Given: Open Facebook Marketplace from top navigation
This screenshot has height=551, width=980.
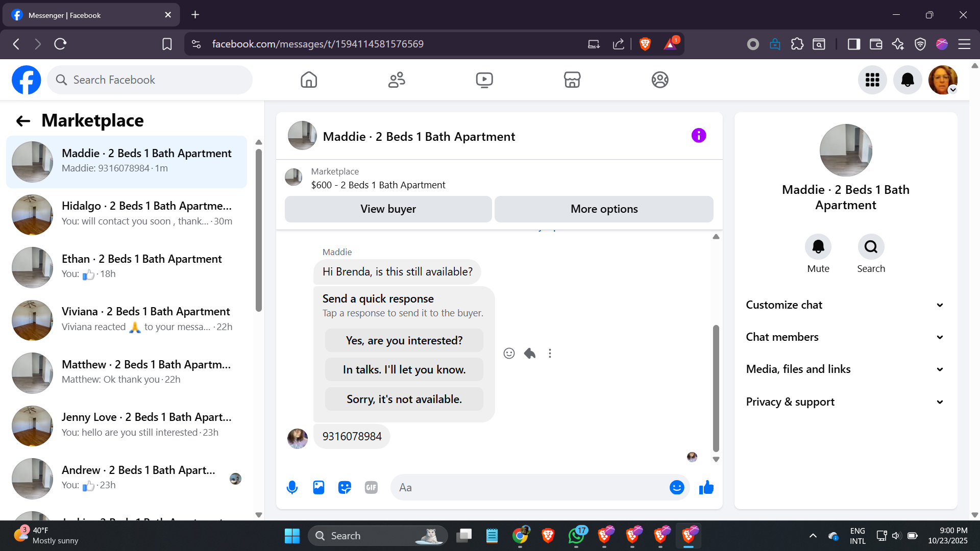Looking at the screenshot, I should tap(572, 80).
